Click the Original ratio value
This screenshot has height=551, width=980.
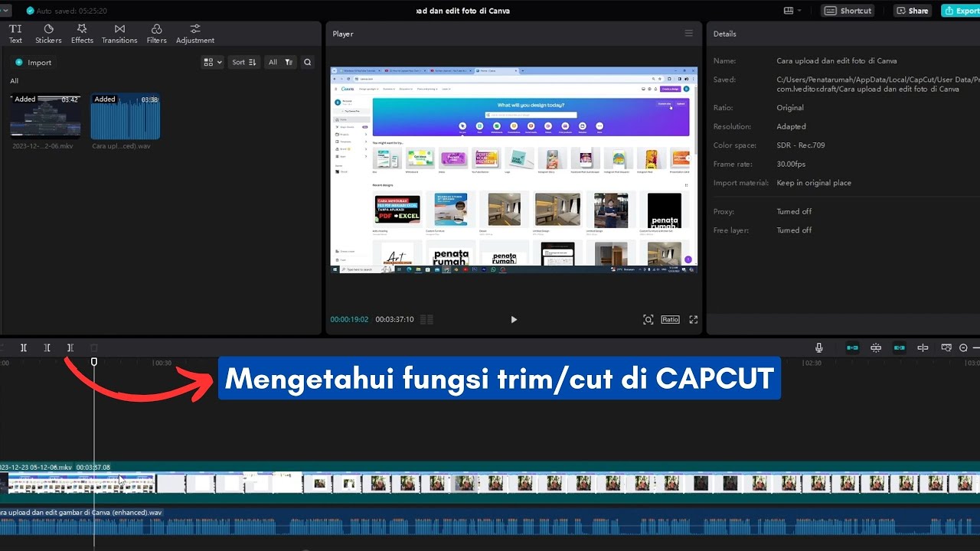pyautogui.click(x=790, y=108)
